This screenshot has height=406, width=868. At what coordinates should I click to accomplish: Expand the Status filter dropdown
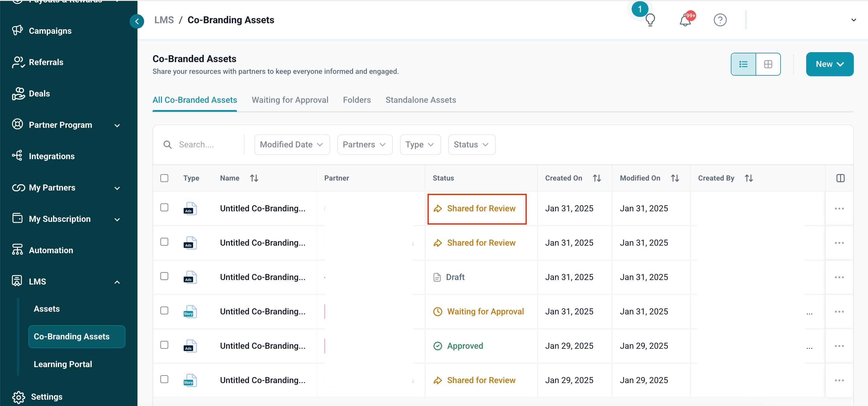(x=472, y=145)
